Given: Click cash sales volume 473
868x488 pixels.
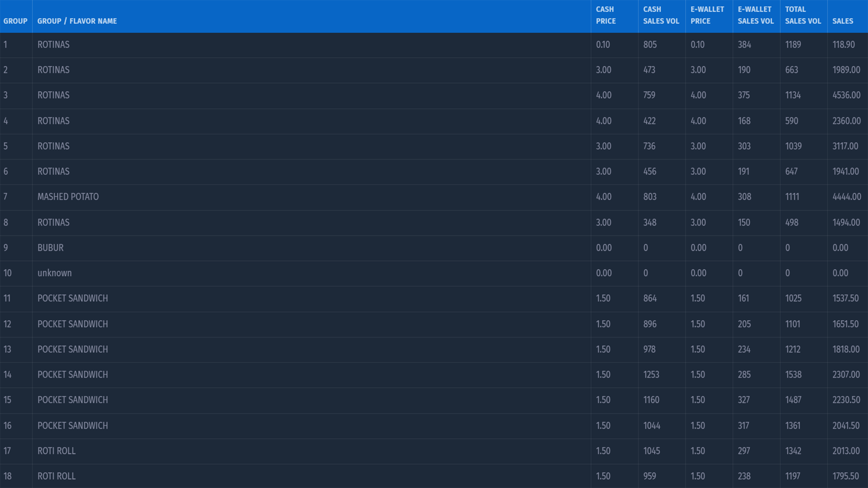Looking at the screenshot, I should [649, 70].
